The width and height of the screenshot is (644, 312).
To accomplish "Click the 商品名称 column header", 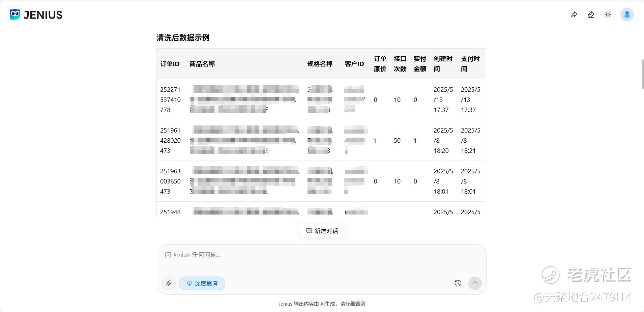I will (x=202, y=64).
